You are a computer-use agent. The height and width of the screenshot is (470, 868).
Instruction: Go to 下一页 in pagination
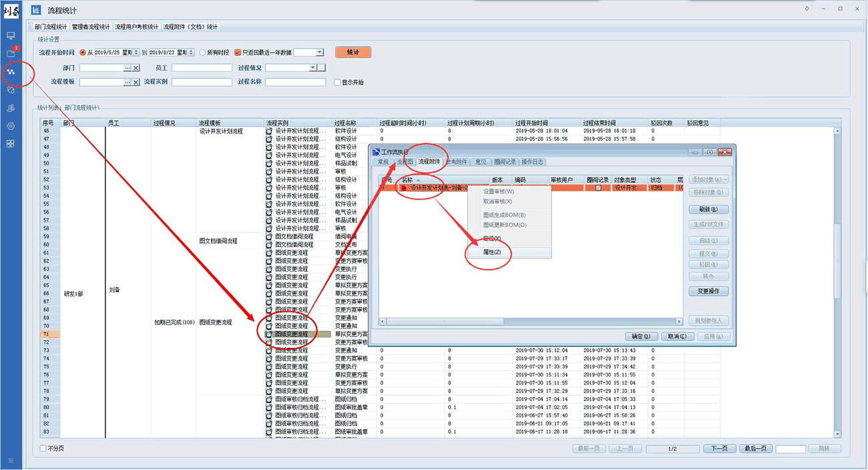(719, 449)
